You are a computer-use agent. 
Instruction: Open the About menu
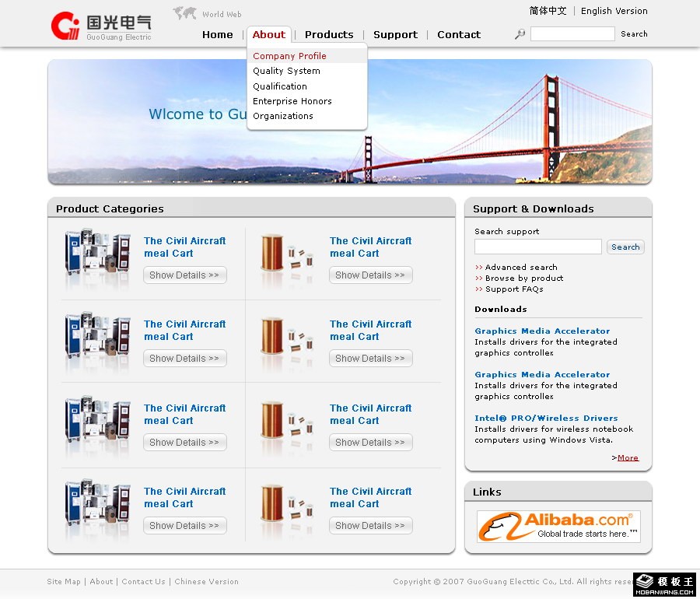point(269,34)
